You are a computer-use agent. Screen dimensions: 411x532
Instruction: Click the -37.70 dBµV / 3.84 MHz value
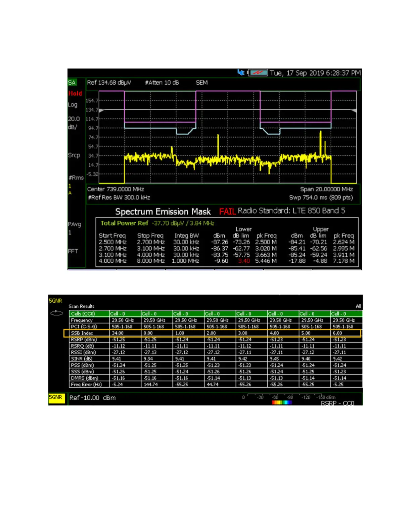pyautogui.click(x=183, y=223)
